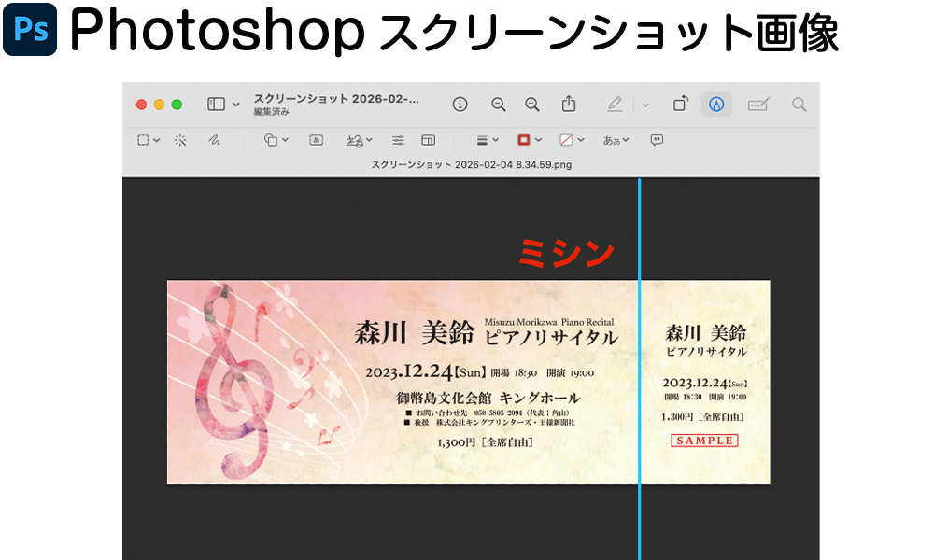The width and height of the screenshot is (934, 560).
Task: Click the Inspector info icon
Action: [x=460, y=105]
